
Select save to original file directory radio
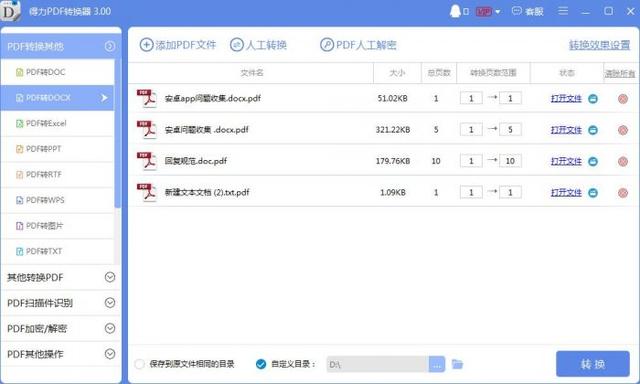click(x=140, y=364)
